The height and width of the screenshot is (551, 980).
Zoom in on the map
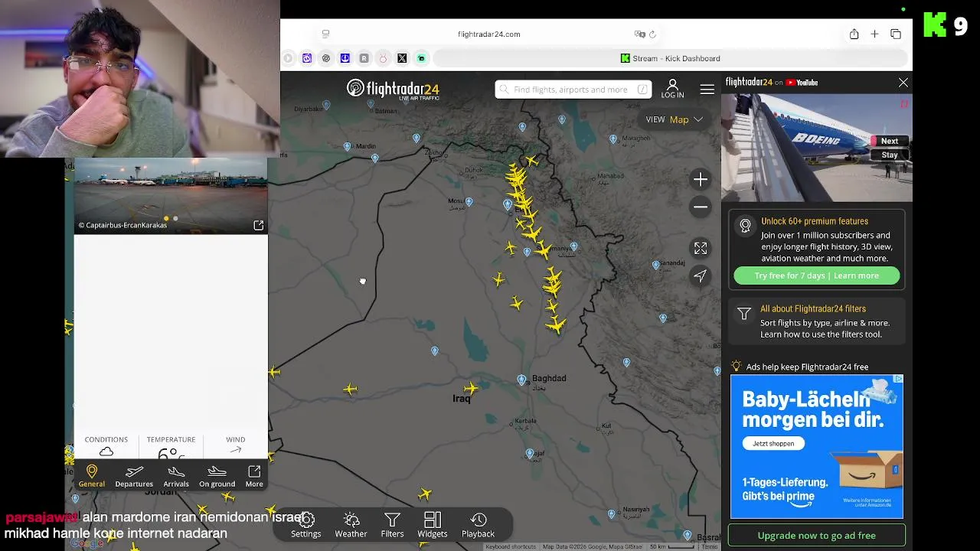701,180
